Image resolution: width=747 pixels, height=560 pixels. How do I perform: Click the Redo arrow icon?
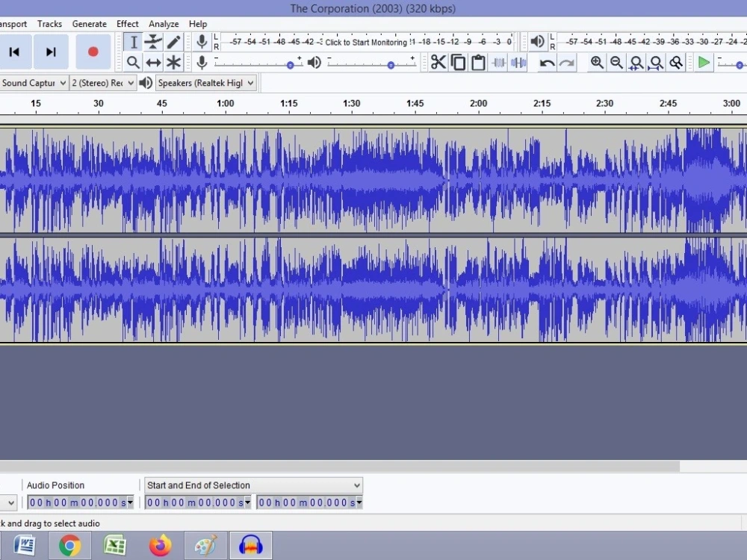point(567,63)
